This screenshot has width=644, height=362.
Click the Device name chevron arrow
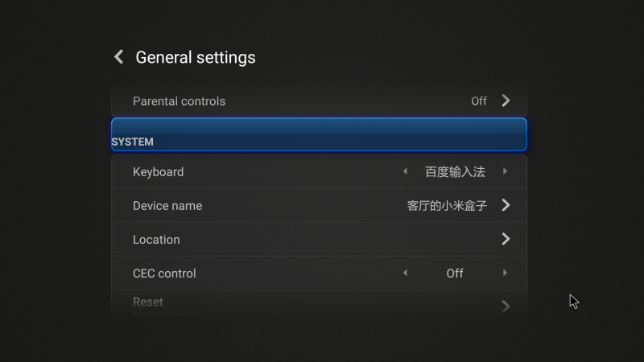(506, 205)
